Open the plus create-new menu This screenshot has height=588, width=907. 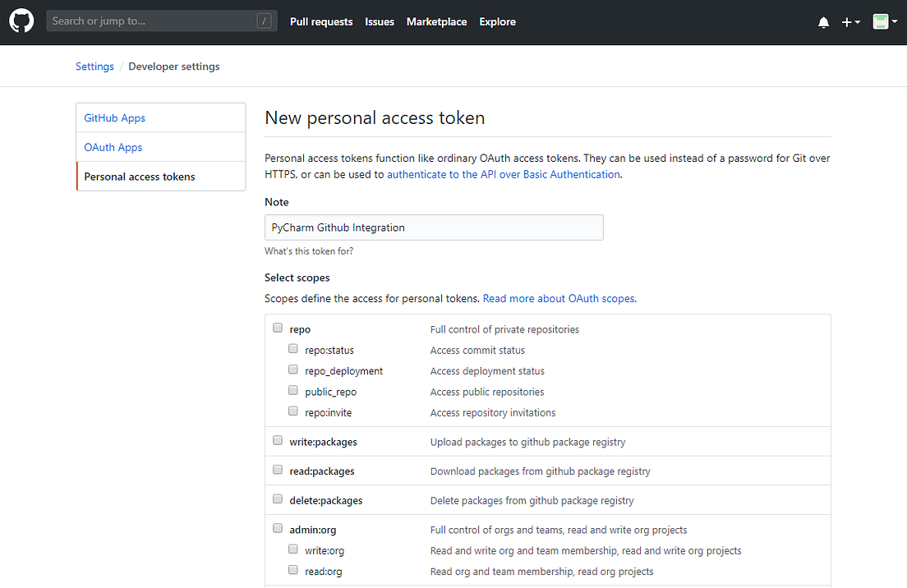(850, 22)
